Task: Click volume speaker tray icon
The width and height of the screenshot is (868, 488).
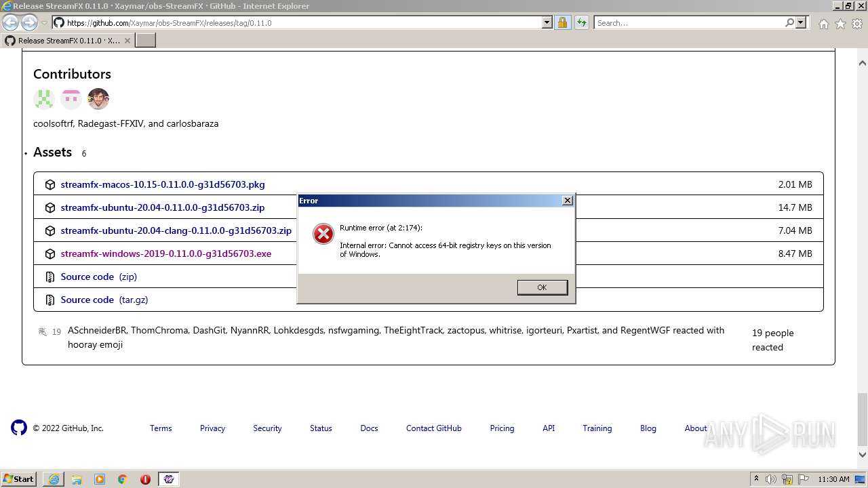Action: pyautogui.click(x=772, y=479)
